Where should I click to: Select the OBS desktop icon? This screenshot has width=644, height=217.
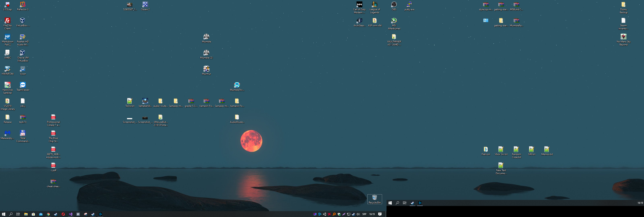394,6
